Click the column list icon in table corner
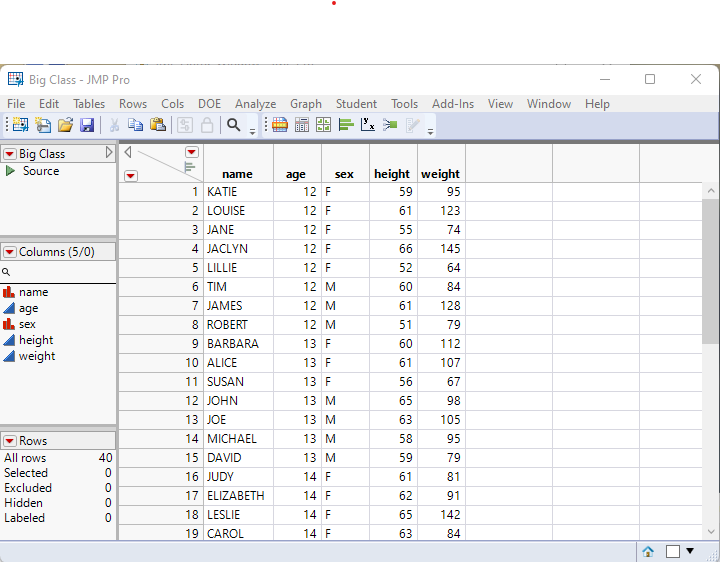Image resolution: width=720 pixels, height=562 pixels. pos(190,167)
